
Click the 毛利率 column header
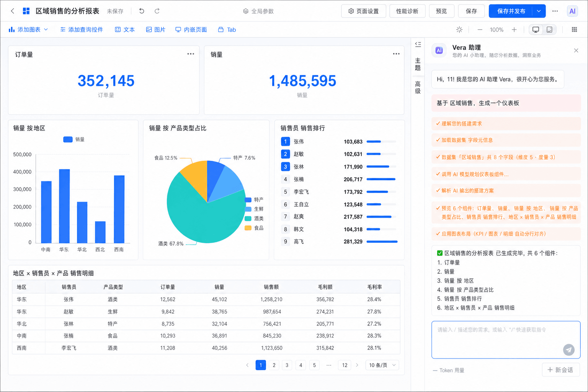coord(374,287)
